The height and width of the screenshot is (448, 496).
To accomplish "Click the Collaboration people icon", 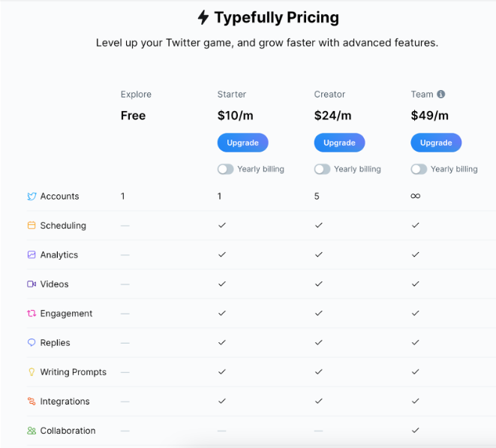I will (32, 431).
